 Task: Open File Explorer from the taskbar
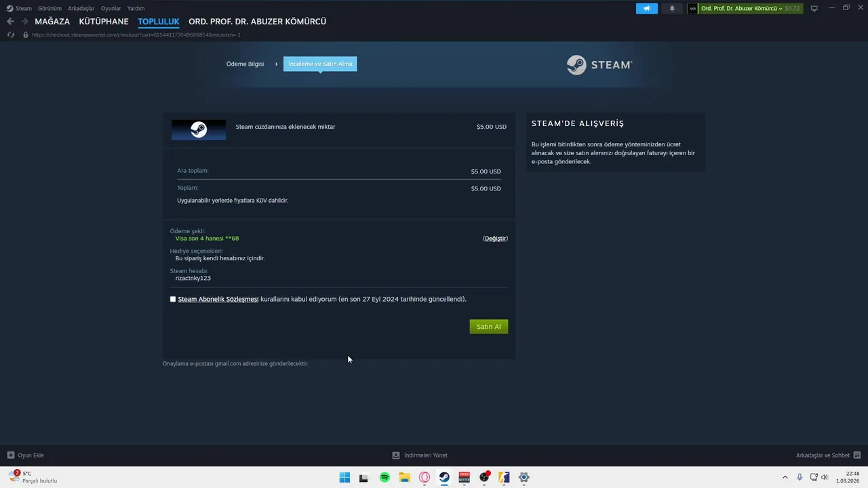(x=404, y=477)
